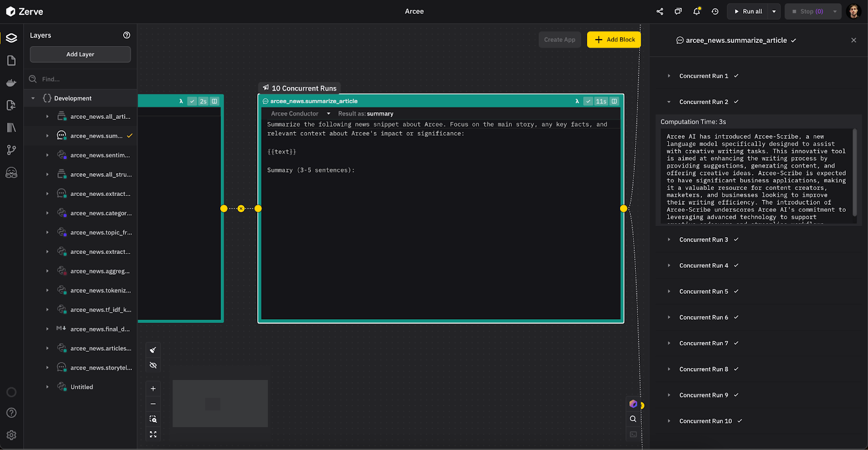This screenshot has height=450, width=868.
Task: Open the Help icon in bottom sidebar
Action: click(11, 413)
